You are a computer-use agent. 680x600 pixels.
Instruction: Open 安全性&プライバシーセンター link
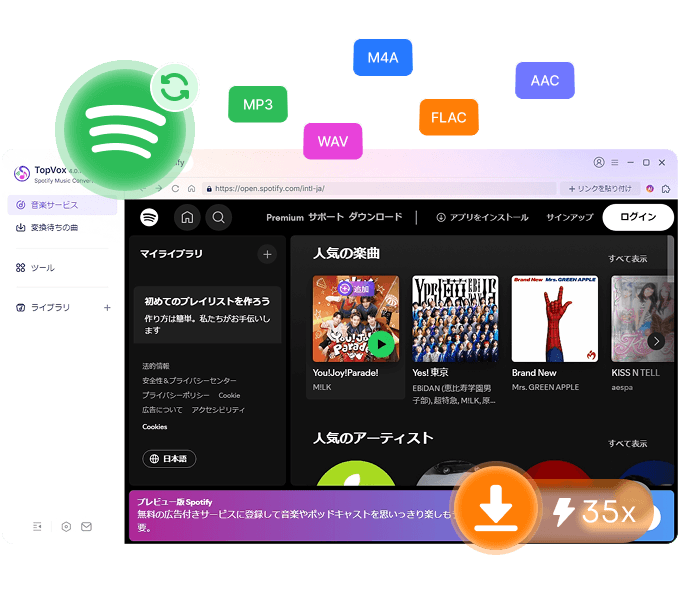(189, 380)
